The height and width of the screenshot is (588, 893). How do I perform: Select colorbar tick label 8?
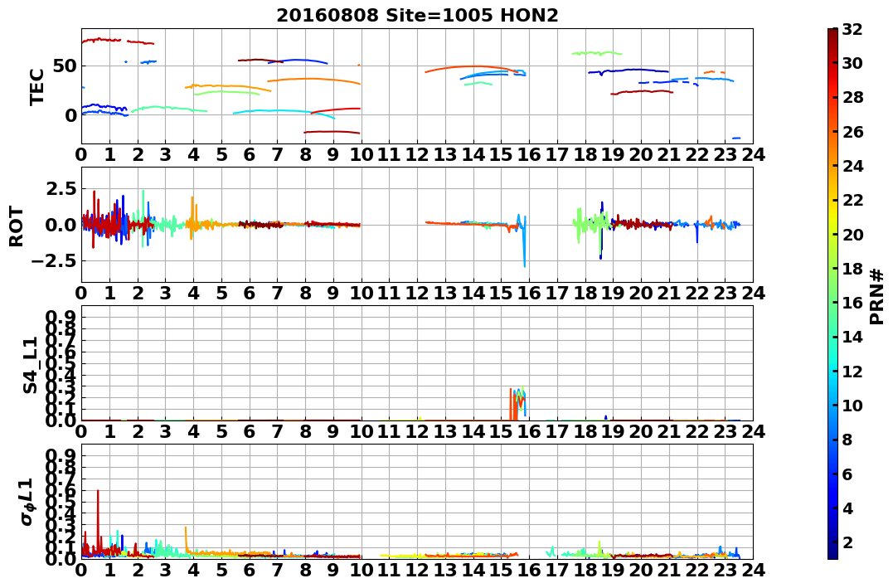pos(847,440)
